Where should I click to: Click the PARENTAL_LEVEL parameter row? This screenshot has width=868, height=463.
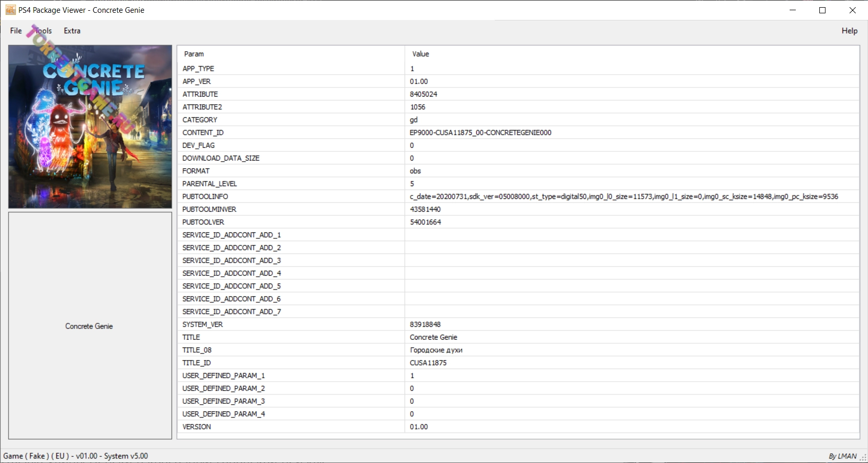click(209, 184)
